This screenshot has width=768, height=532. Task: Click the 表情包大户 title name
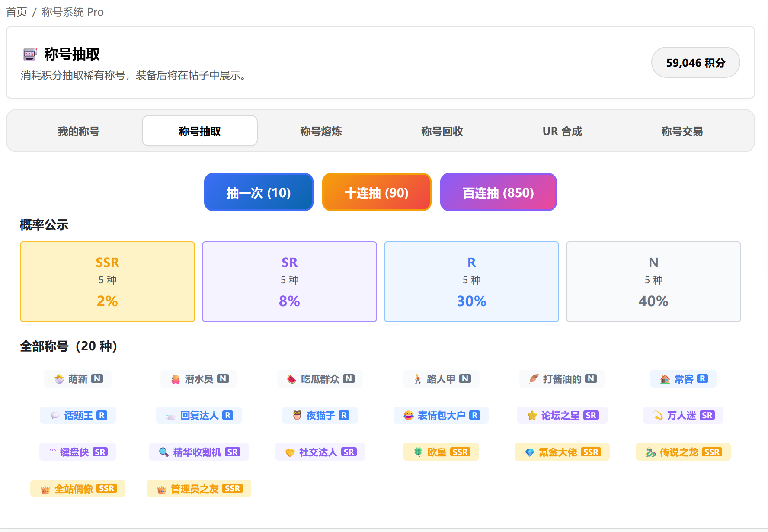pyautogui.click(x=442, y=416)
